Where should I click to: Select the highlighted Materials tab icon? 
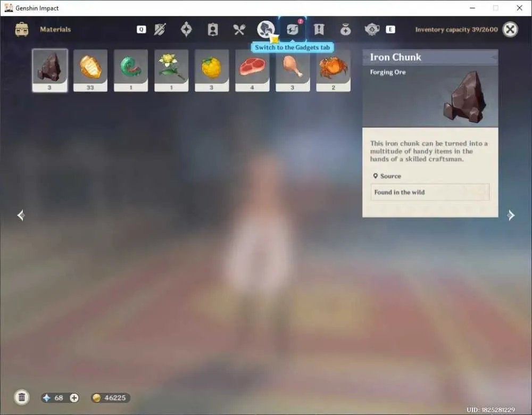pyautogui.click(x=265, y=29)
